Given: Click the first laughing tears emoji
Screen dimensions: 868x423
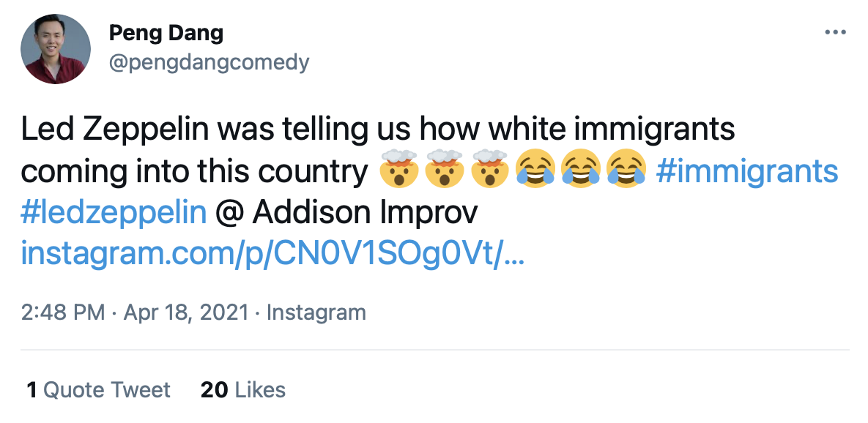Looking at the screenshot, I should coord(534,171).
